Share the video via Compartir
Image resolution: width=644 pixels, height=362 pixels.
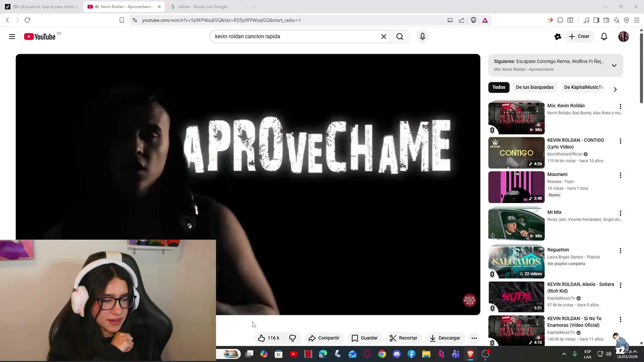pos(324,338)
